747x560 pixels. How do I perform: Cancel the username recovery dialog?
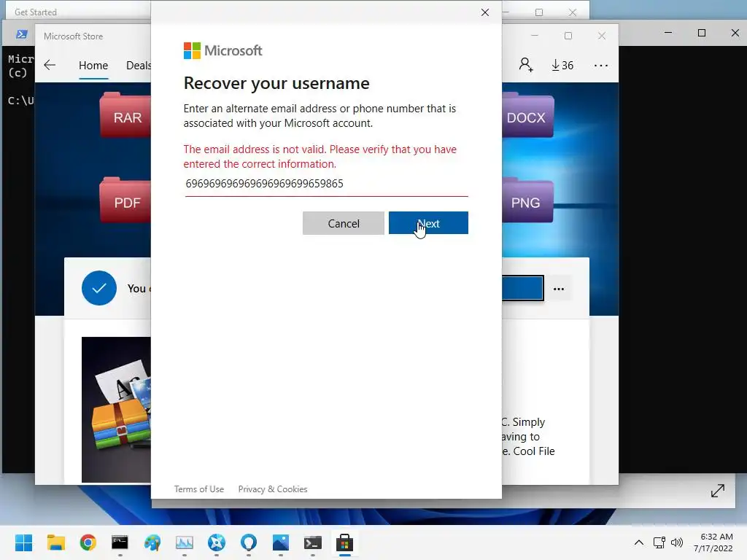[x=343, y=223]
